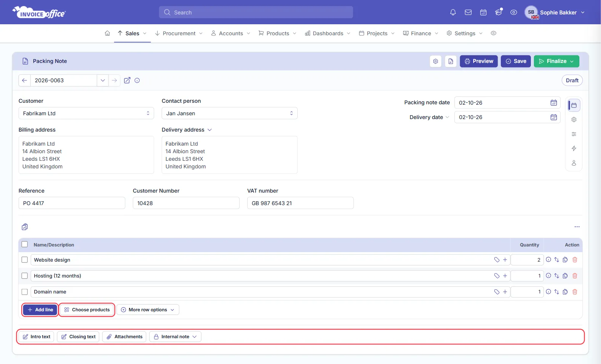Open calendar picker for Delivery date
The height and width of the screenshot is (364, 601).
[x=554, y=117]
